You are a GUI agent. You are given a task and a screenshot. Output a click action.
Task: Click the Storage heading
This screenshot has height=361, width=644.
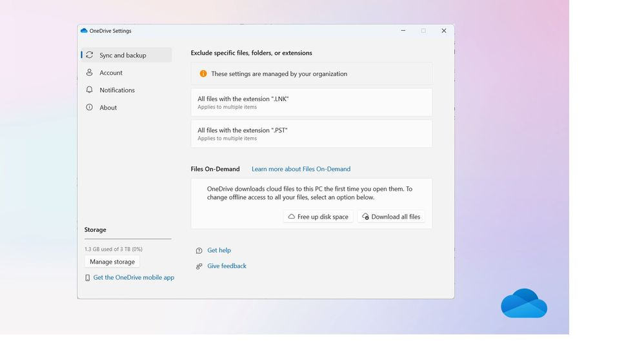tap(96, 229)
